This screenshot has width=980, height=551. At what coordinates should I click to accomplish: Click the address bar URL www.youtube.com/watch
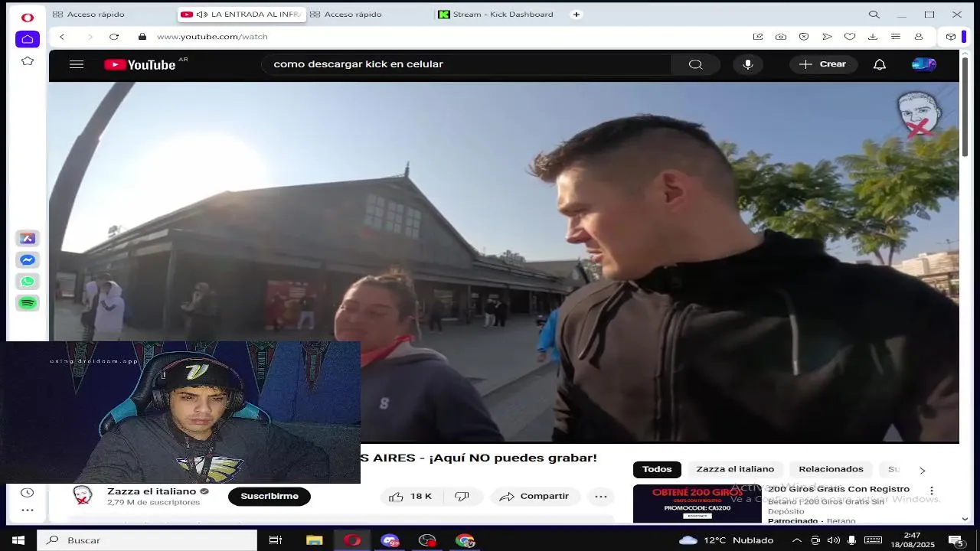[212, 37]
